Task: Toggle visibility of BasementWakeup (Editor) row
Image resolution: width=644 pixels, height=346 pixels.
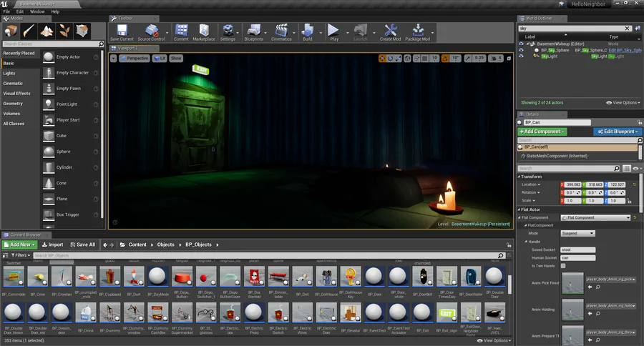Action: tap(521, 44)
